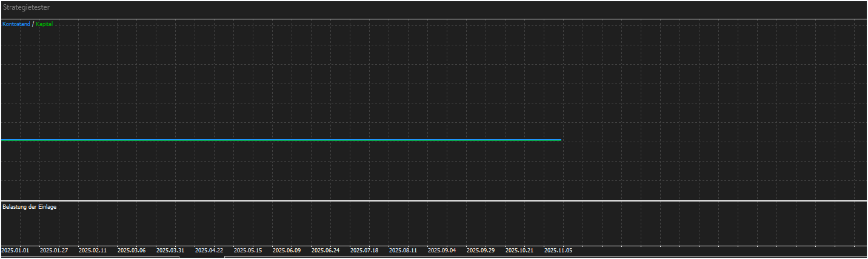Pick the 2025.09.04 date marker
This screenshot has height=259, width=868.
click(x=442, y=250)
